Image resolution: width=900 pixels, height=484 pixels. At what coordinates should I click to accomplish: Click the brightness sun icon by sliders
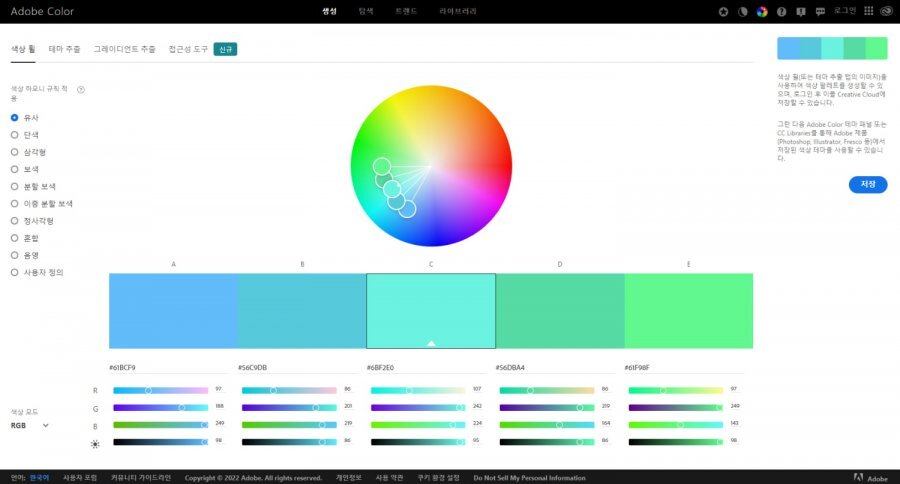click(x=95, y=444)
